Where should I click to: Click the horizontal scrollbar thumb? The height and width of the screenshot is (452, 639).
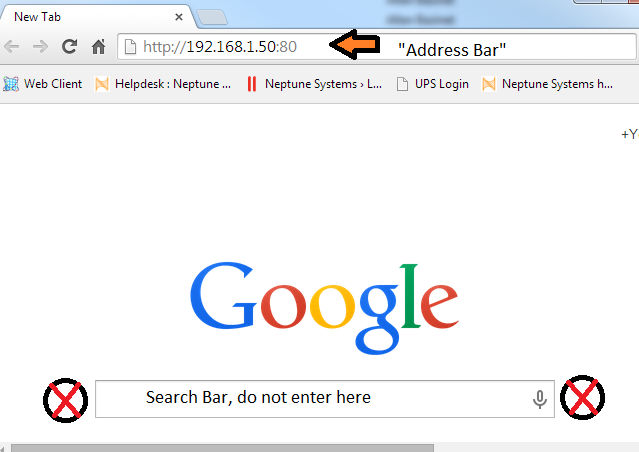(x=223, y=448)
